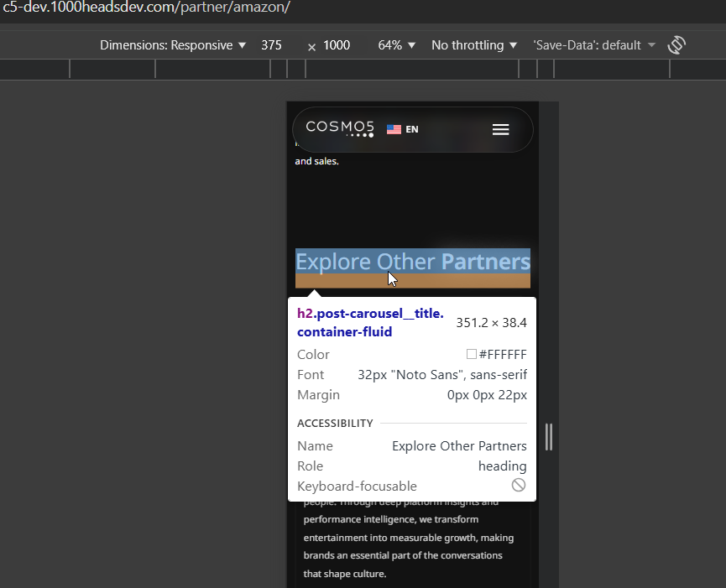This screenshot has height=588, width=726.
Task: Click the US flag language icon
Action: click(394, 129)
